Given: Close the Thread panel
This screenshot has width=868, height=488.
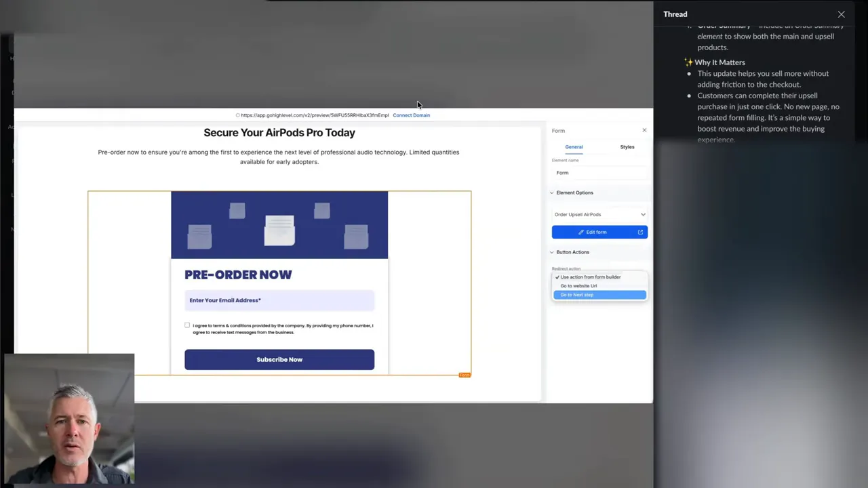Looking at the screenshot, I should pos(841,14).
